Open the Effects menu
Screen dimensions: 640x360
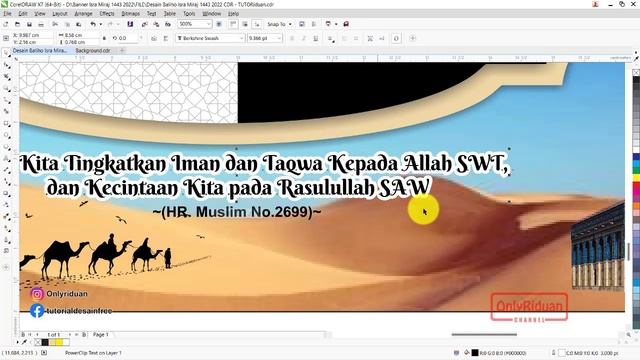pos(107,13)
